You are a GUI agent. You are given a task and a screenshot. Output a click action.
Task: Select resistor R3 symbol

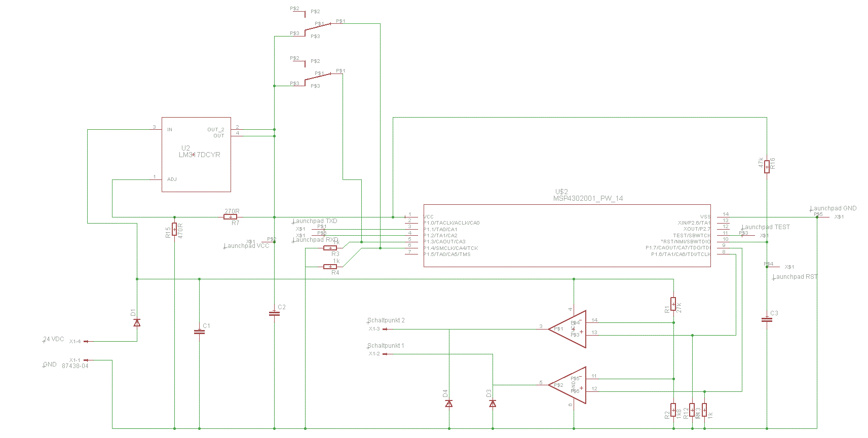[330, 248]
